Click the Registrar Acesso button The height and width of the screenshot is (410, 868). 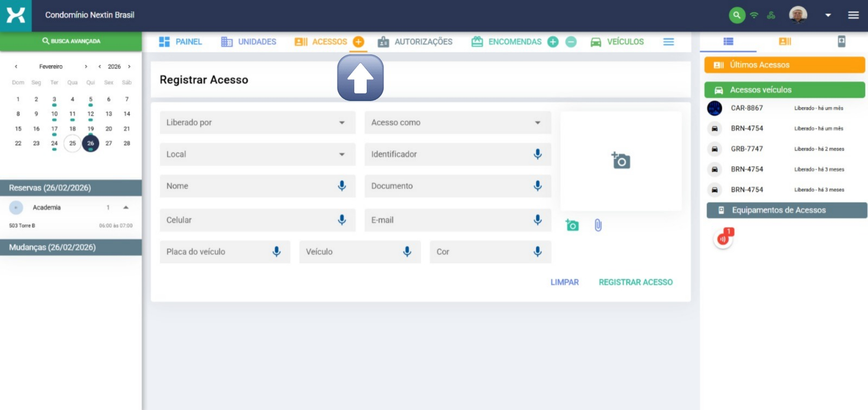pyautogui.click(x=635, y=282)
